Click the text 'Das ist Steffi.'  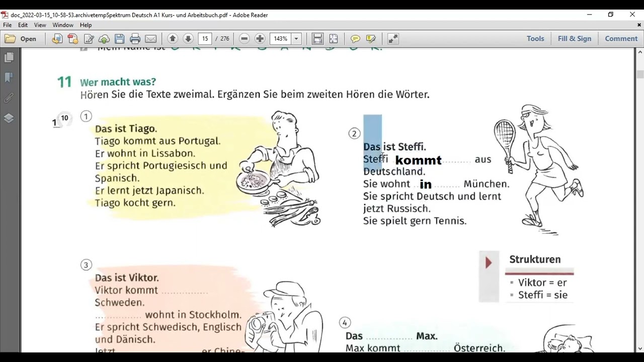click(x=394, y=147)
